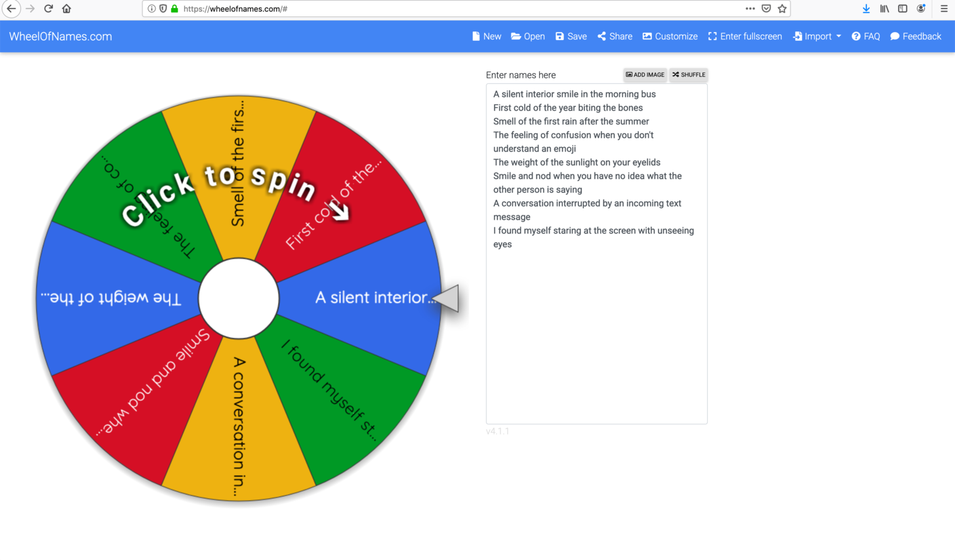Open the browser hamburger menu

tap(944, 9)
